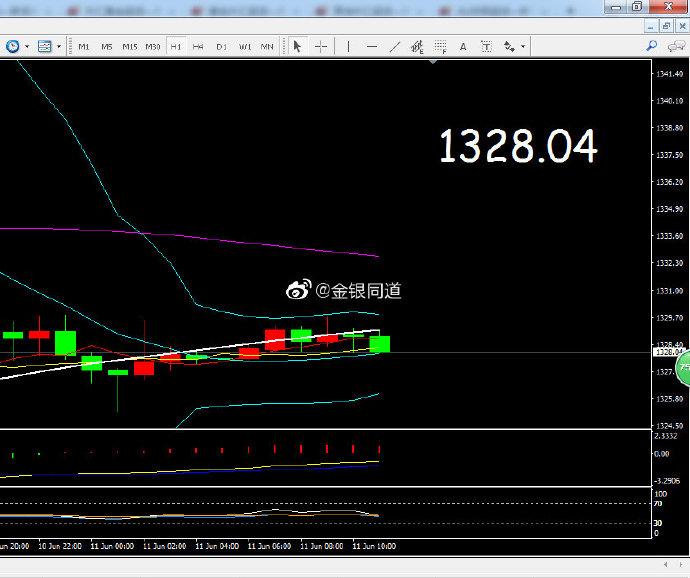Enable the D1 daily timeframe
Screen dimensions: 690x578
(x=221, y=46)
